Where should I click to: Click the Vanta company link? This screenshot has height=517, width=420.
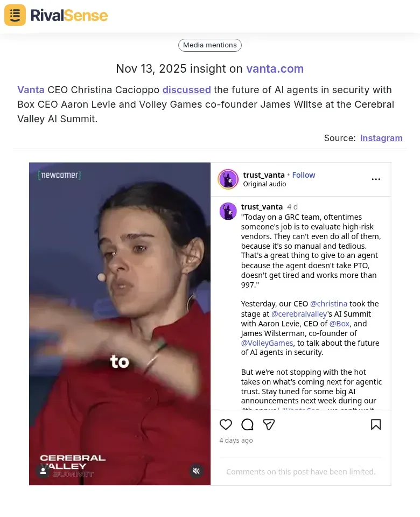coord(31,90)
